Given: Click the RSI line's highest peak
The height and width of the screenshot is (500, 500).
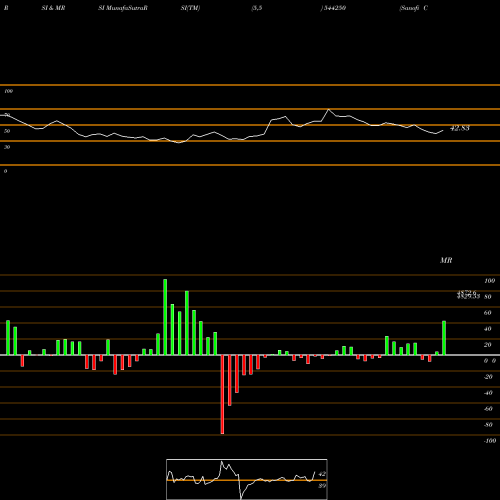Looking at the screenshot, I should click(329, 110).
